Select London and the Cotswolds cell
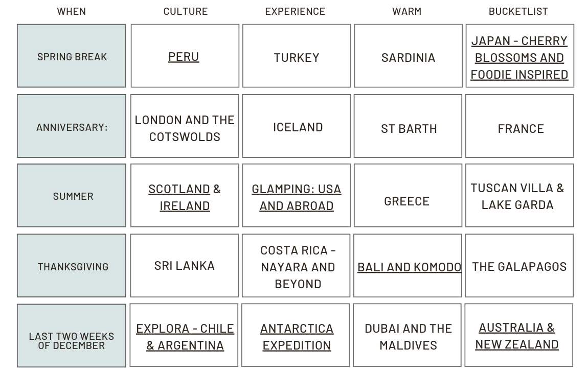 [185, 127]
